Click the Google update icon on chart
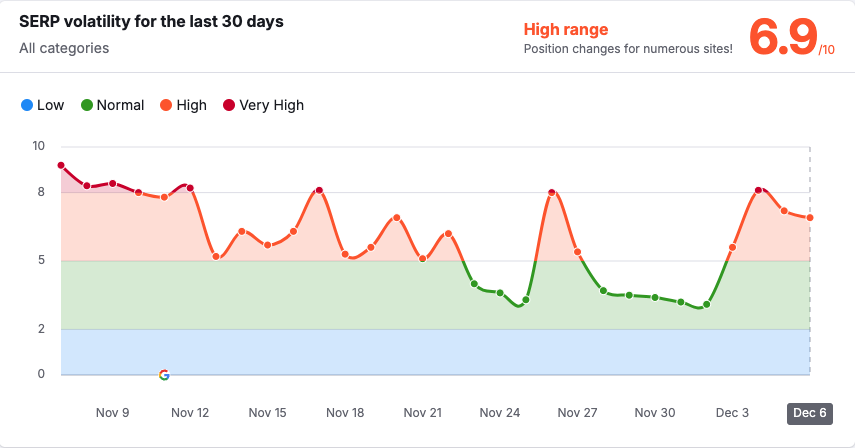This screenshot has height=448, width=855. click(164, 375)
